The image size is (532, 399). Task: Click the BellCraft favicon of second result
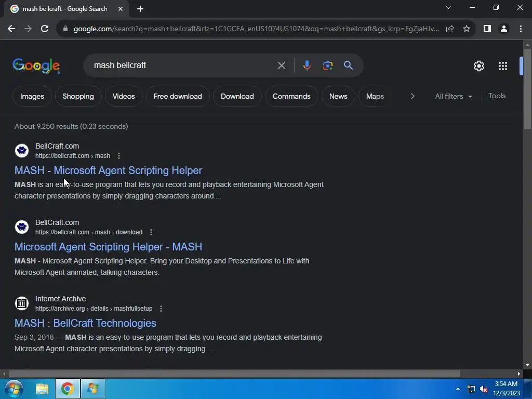point(22,227)
